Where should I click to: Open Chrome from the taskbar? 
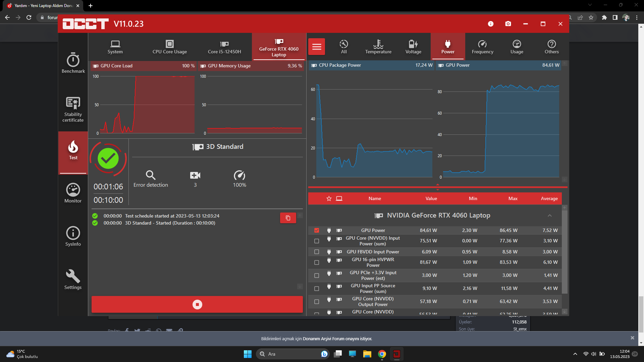382,354
